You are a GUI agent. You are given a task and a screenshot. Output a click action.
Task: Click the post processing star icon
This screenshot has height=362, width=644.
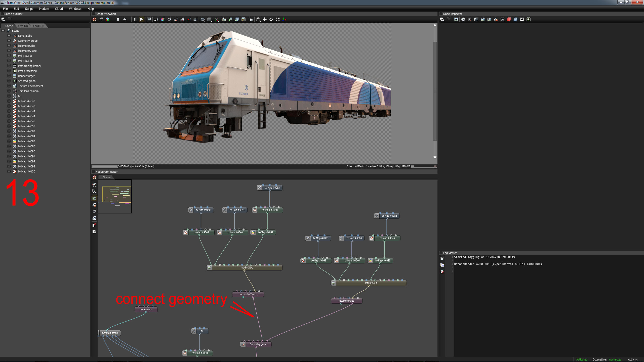pyautogui.click(x=528, y=19)
